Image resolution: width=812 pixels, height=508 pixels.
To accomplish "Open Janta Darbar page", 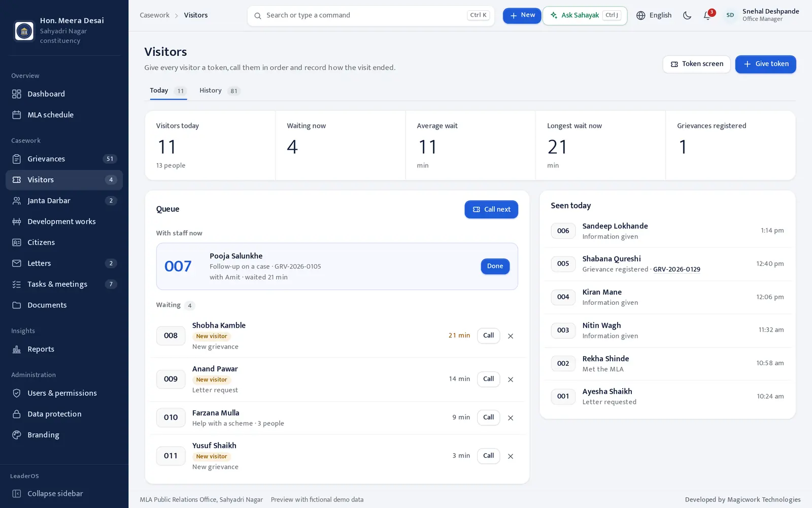I will click(64, 201).
